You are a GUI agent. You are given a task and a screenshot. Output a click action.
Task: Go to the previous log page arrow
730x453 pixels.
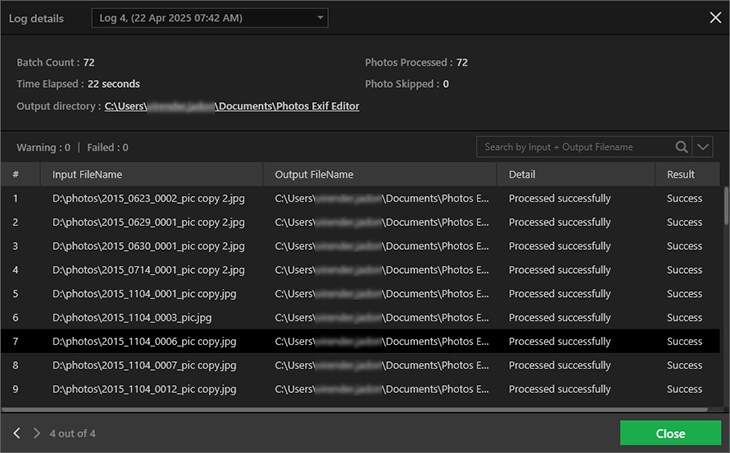[17, 433]
